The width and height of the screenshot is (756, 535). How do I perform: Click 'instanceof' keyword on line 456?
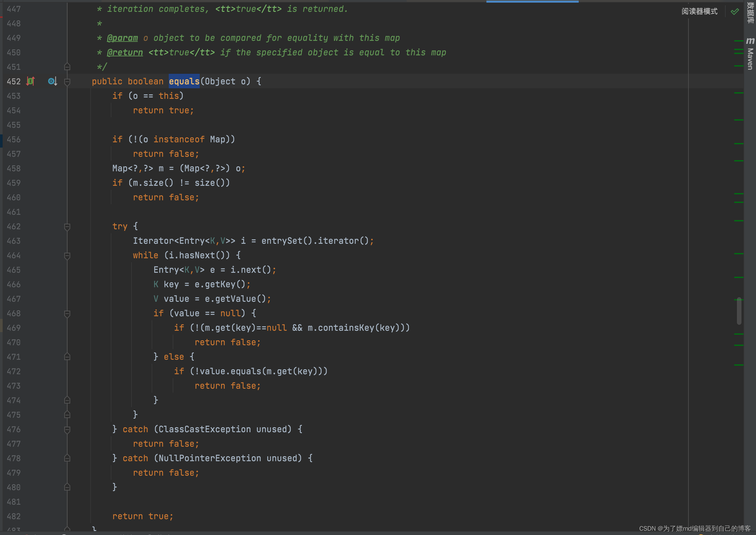tap(179, 139)
